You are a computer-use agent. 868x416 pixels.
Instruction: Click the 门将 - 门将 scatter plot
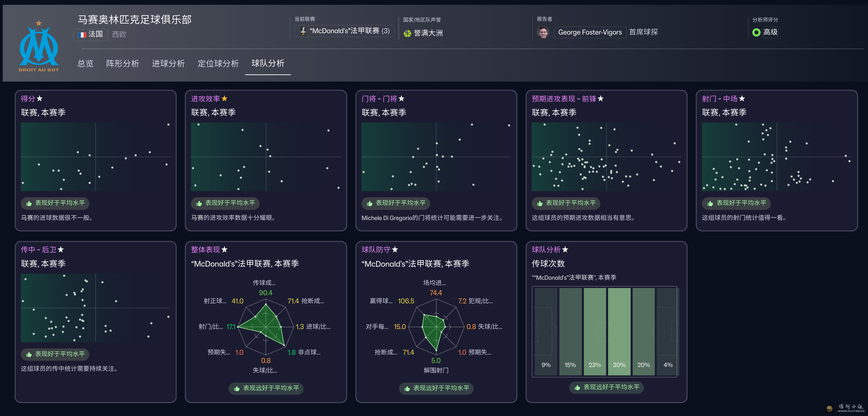(436, 157)
